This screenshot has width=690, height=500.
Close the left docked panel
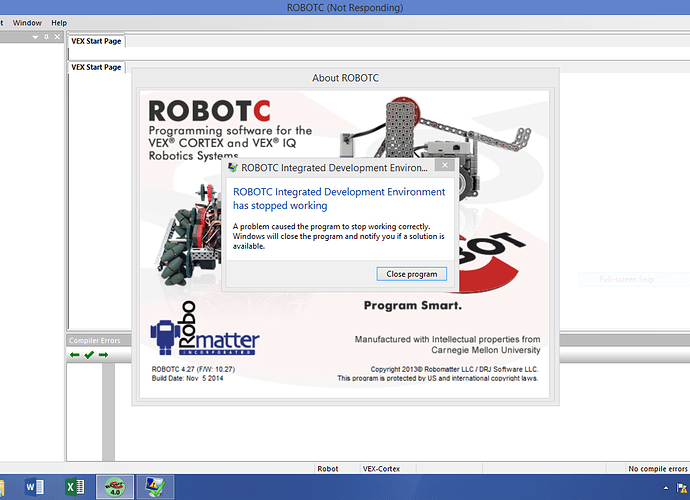57,37
